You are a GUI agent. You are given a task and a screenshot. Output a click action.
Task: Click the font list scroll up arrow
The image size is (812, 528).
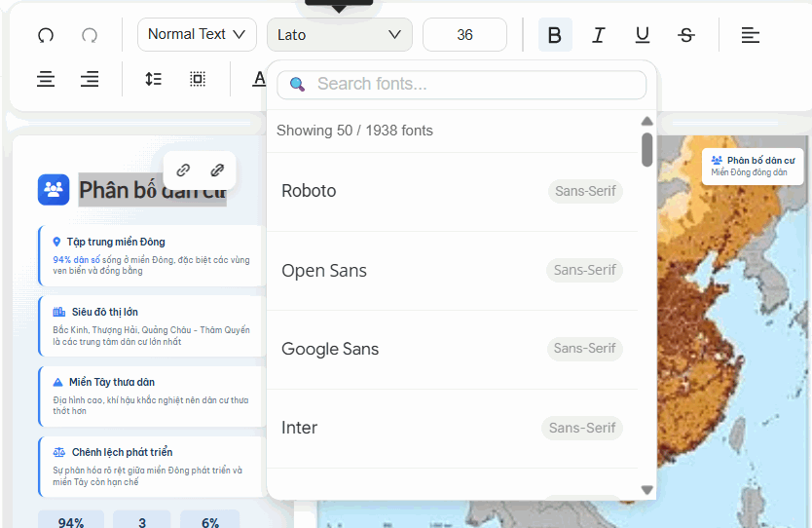pyautogui.click(x=646, y=121)
